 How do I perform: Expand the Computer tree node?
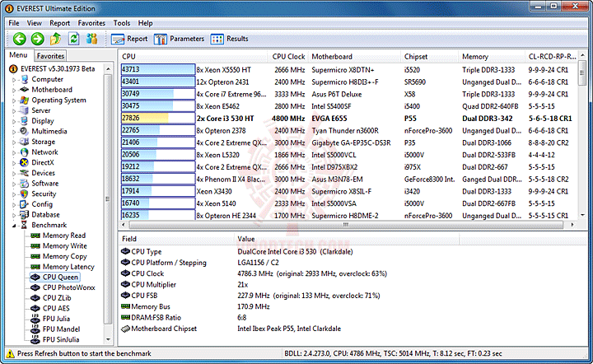pos(14,80)
